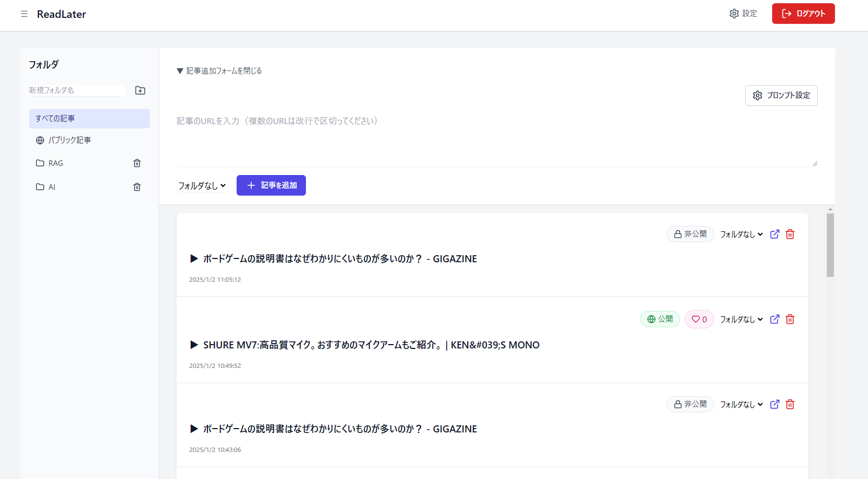Image resolution: width=868 pixels, height=479 pixels.
Task: Delete the RAG folder using trash icon
Action: pyautogui.click(x=137, y=163)
